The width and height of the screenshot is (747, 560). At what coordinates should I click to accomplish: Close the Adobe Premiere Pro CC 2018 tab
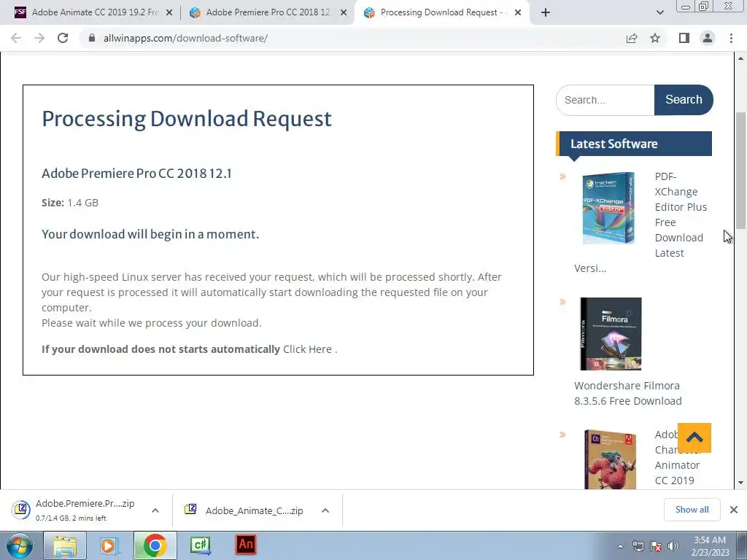pos(344,13)
